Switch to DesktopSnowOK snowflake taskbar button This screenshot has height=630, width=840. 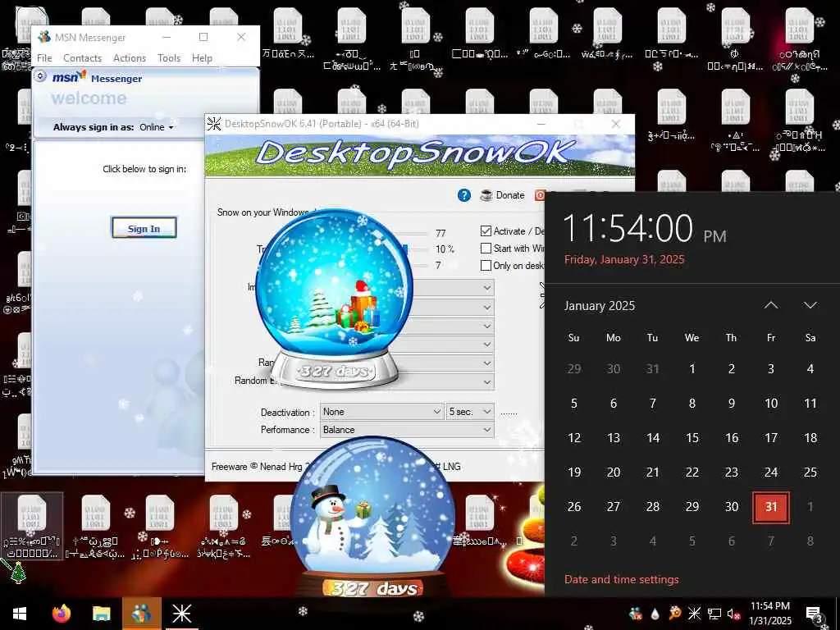pos(181,614)
